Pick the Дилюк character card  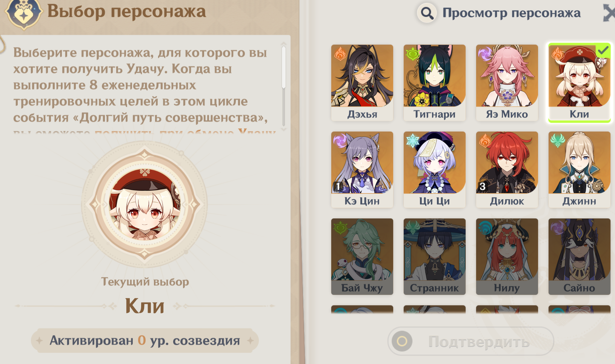coord(507,169)
